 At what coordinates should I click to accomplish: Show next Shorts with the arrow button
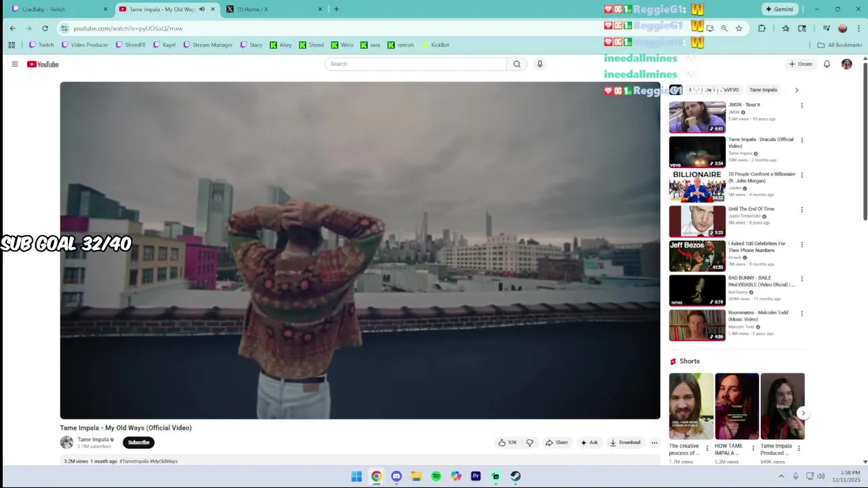tap(803, 413)
